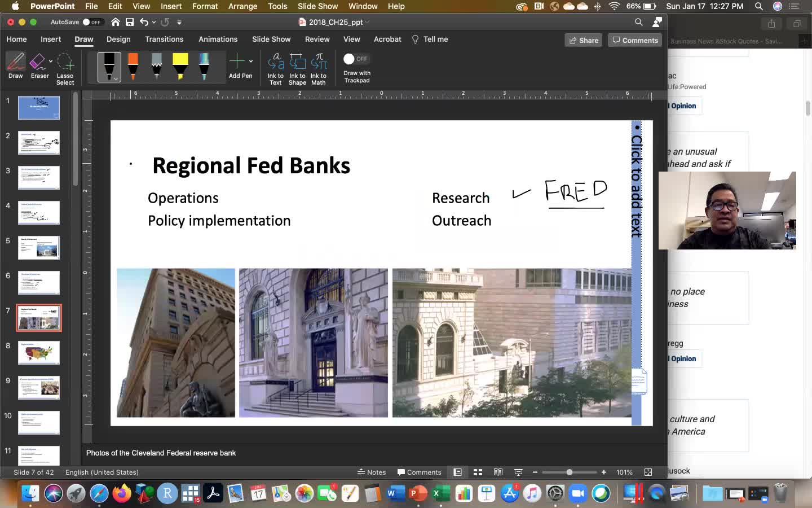The width and height of the screenshot is (812, 508).
Task: Open the Arrange menu in menu bar
Action: (242, 6)
